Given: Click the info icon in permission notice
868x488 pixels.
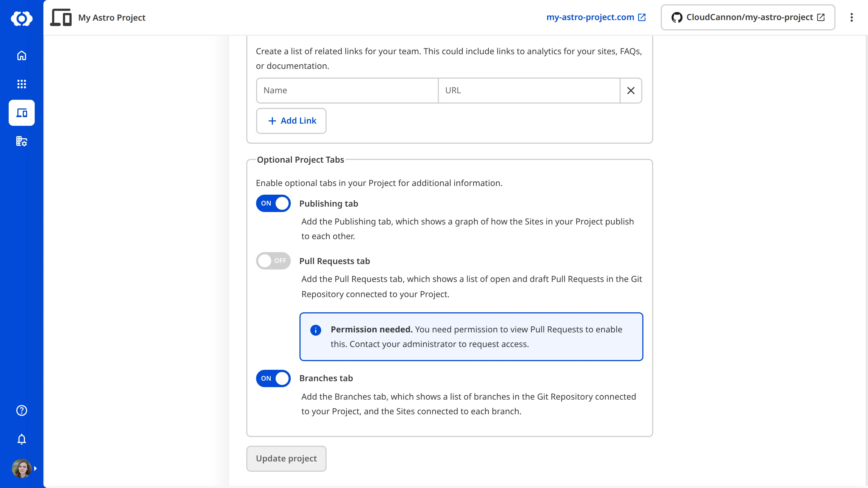Looking at the screenshot, I should pyautogui.click(x=316, y=330).
